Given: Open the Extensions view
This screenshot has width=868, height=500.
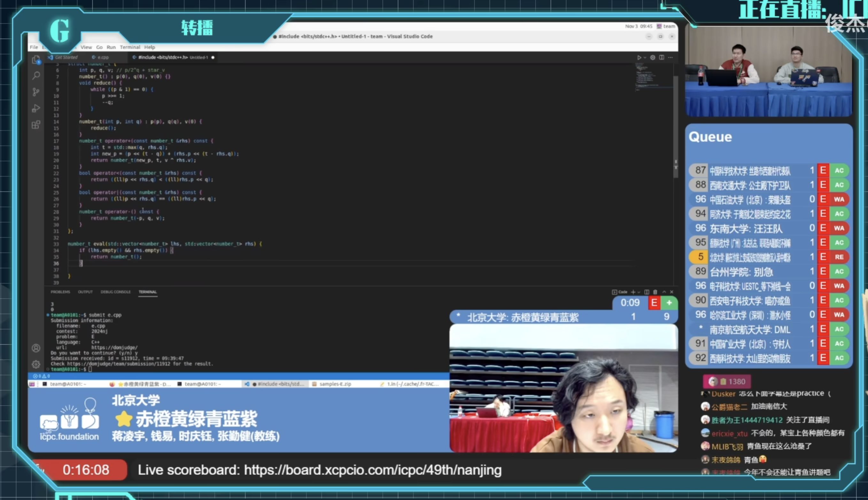Looking at the screenshot, I should [36, 125].
